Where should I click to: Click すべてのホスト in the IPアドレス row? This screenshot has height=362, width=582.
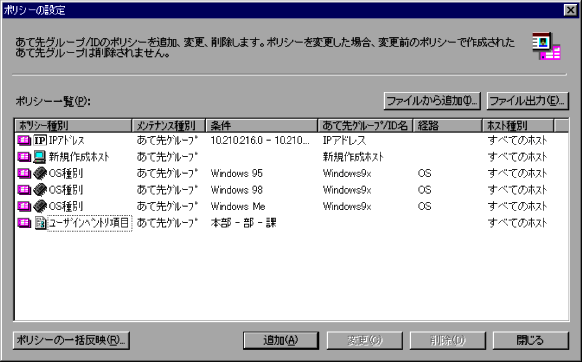click(x=517, y=140)
